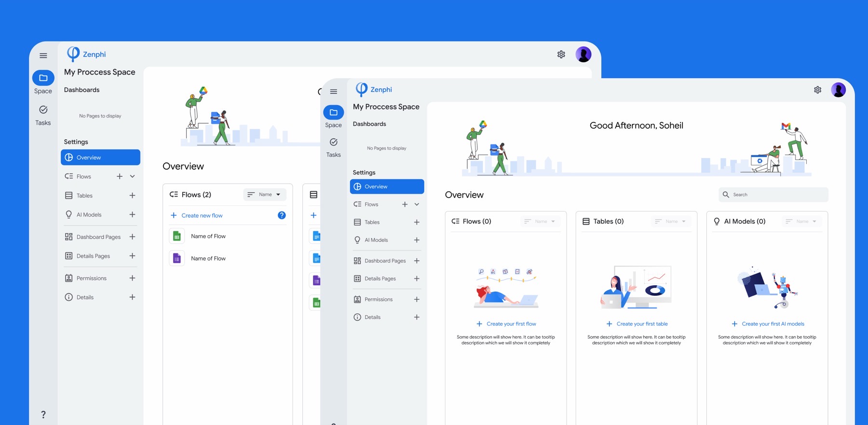The width and height of the screenshot is (868, 425).
Task: Click Zenphi logo in back window
Action: tap(86, 54)
